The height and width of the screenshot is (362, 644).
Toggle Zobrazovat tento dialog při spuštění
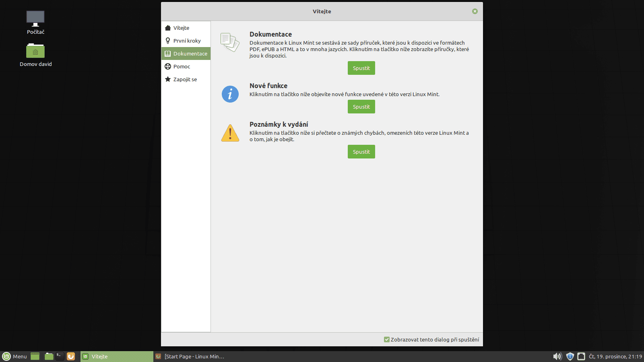(386, 339)
